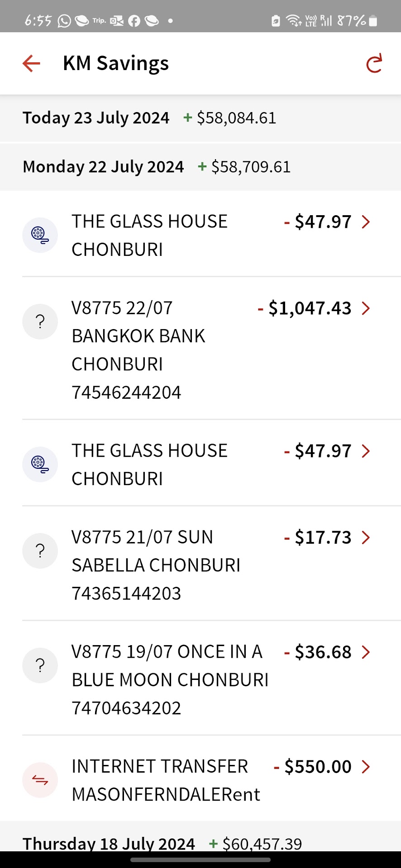Tap question mark icon beside Blue Moon

tap(40, 665)
